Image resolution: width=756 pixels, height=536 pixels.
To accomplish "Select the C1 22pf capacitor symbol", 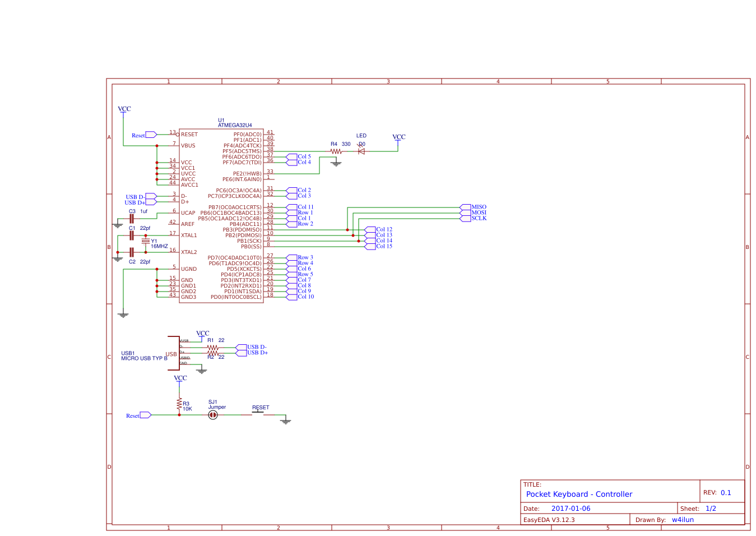I will tap(132, 235).
